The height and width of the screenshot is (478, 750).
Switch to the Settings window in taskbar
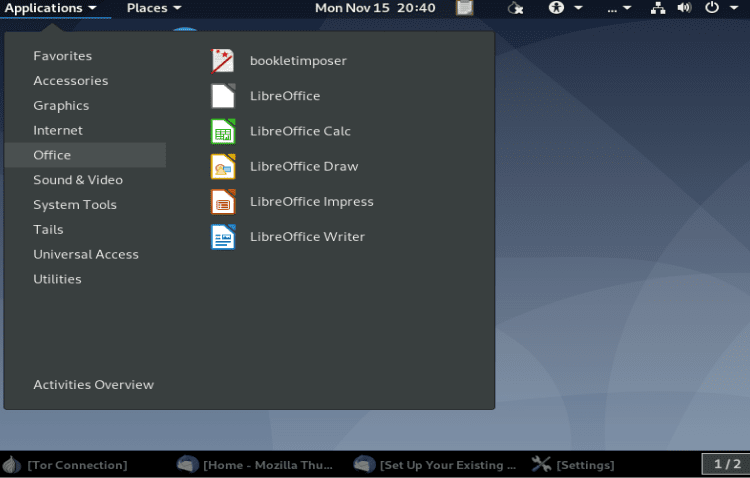[575, 465]
